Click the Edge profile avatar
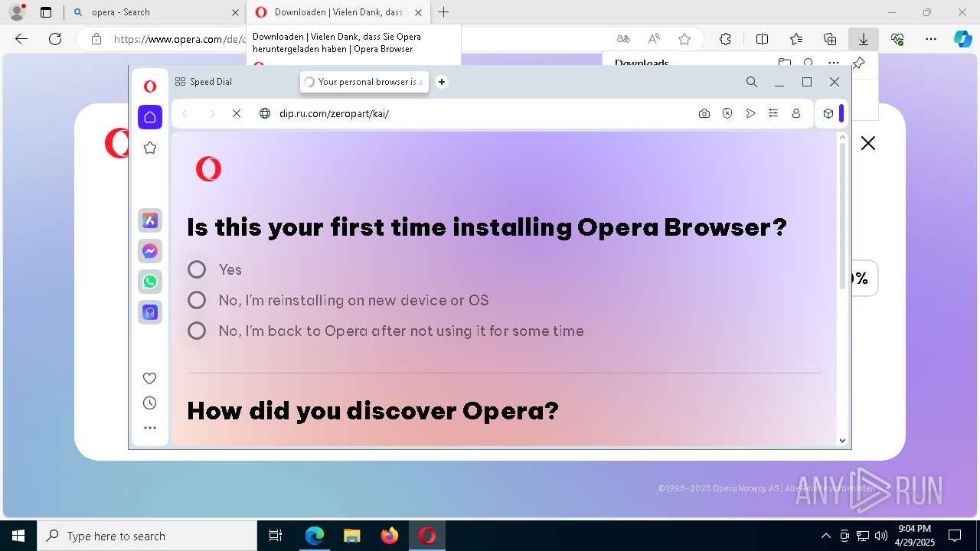This screenshot has height=551, width=980. (x=17, y=12)
